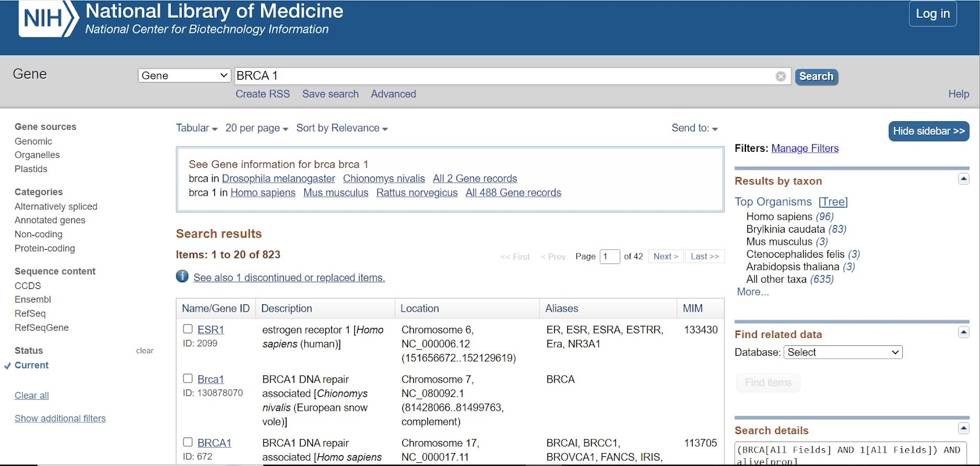980x466 pixels.
Task: Open the Tabular display format menu
Action: [197, 128]
